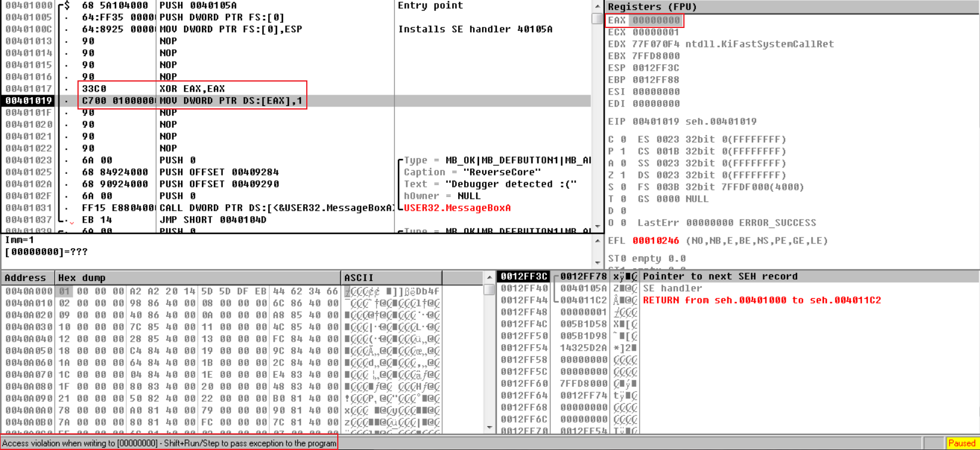Click the C flag value
The image size is (980, 450).
pos(623,139)
